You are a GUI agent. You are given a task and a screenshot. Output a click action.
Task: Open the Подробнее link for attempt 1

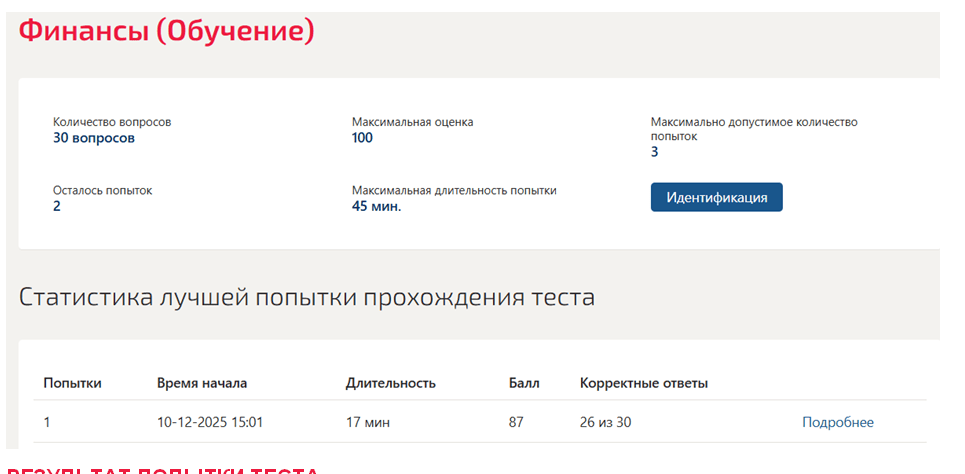838,422
